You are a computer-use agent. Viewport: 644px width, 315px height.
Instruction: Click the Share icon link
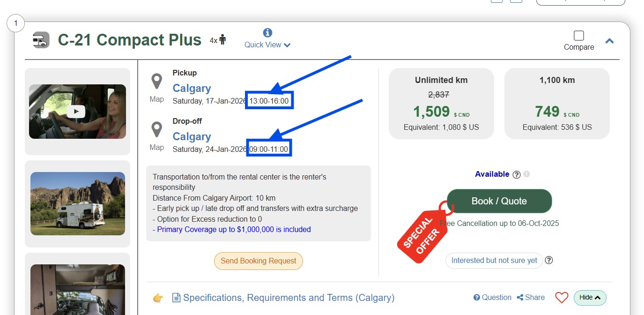point(531,298)
